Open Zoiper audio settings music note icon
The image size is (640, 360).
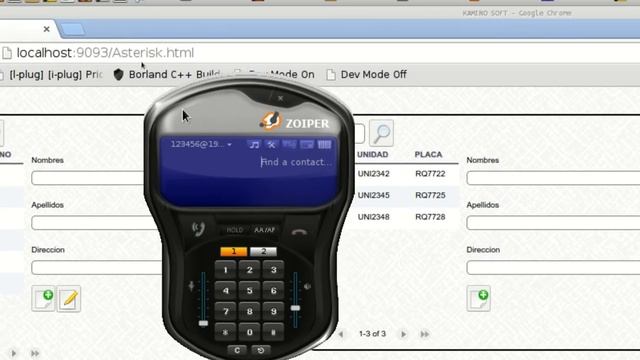tap(254, 144)
